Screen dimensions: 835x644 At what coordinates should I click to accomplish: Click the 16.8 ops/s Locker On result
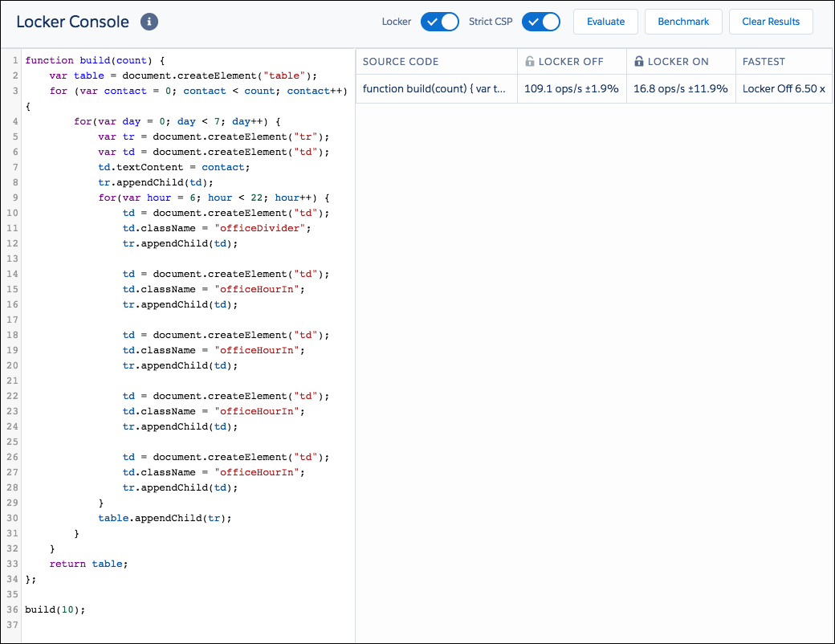[681, 89]
